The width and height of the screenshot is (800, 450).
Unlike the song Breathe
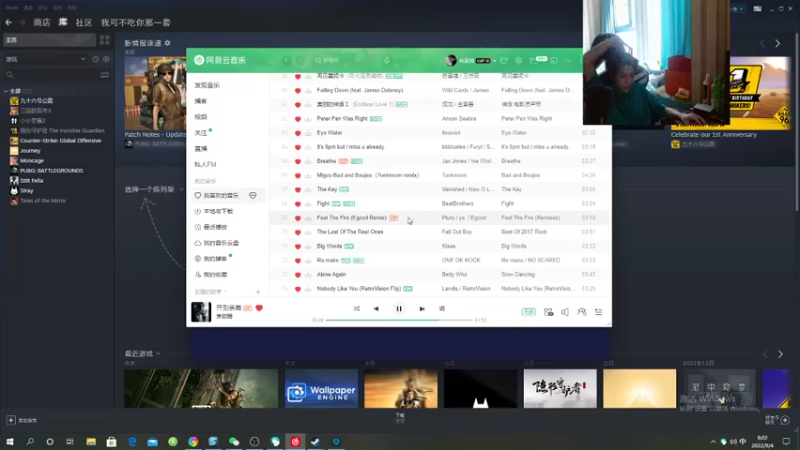[297, 161]
